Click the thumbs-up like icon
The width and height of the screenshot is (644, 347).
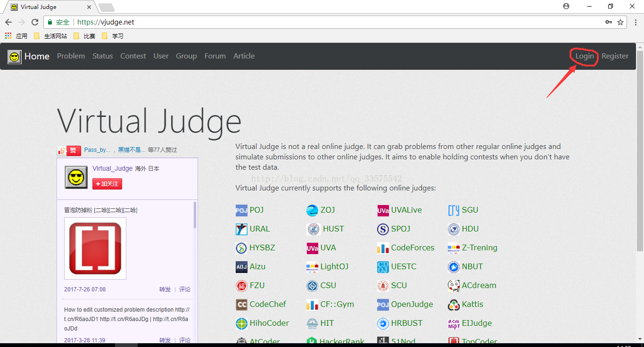[x=61, y=150]
